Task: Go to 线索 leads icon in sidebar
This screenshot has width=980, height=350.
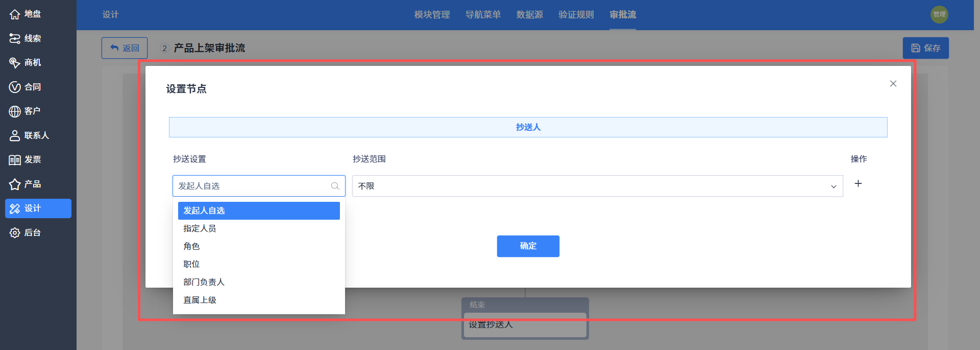Action: click(15, 38)
